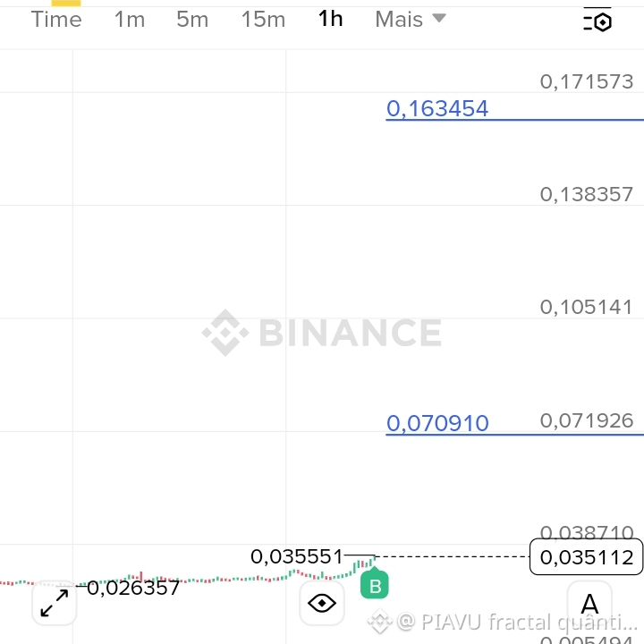
Task: Expand chart to fullscreen with arrows icon
Action: click(55, 603)
